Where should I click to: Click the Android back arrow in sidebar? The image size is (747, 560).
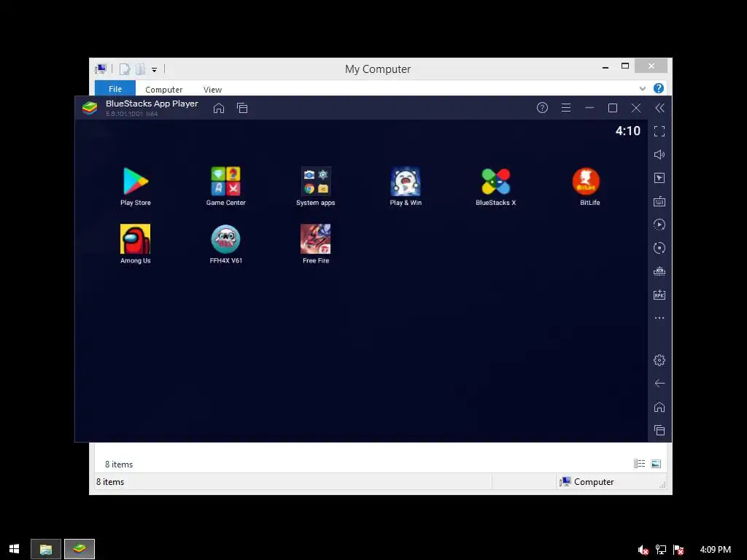point(659,384)
